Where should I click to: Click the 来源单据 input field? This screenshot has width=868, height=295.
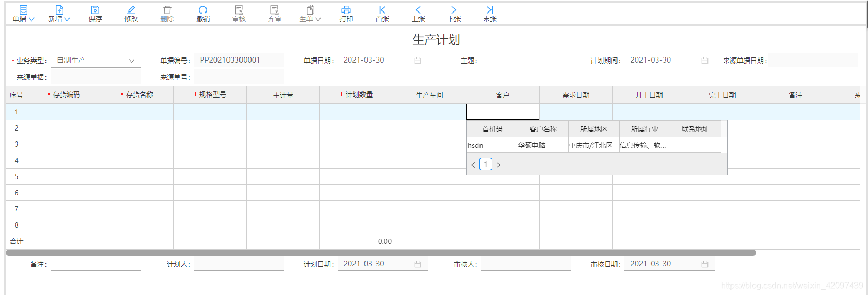[96, 77]
